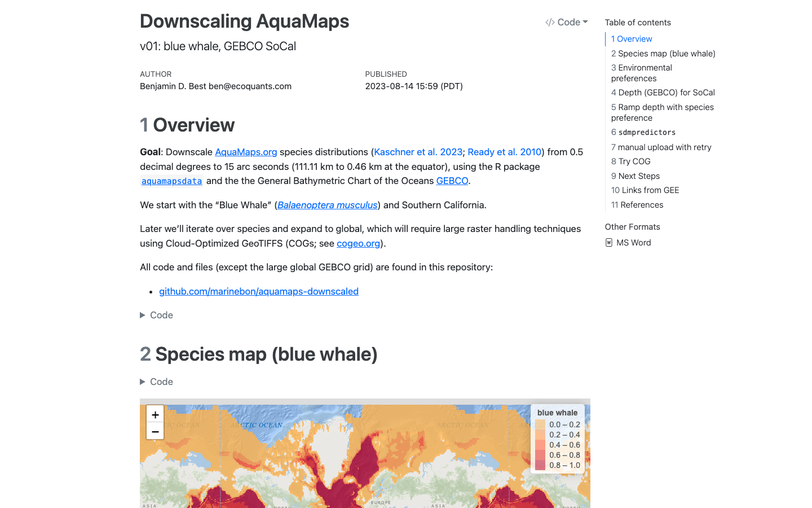Screen dimensions: 812x508
Task: Open Balaenoptera musculus species link
Action: [327, 205]
